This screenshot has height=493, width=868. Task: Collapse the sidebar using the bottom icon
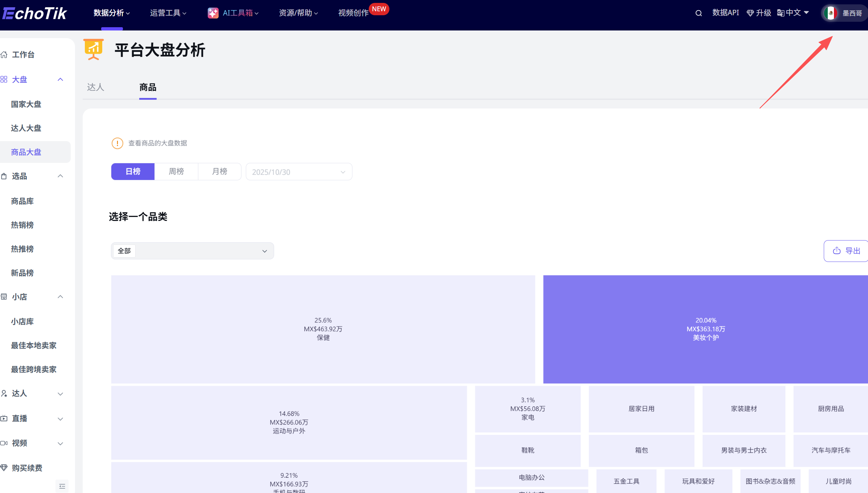(62, 486)
